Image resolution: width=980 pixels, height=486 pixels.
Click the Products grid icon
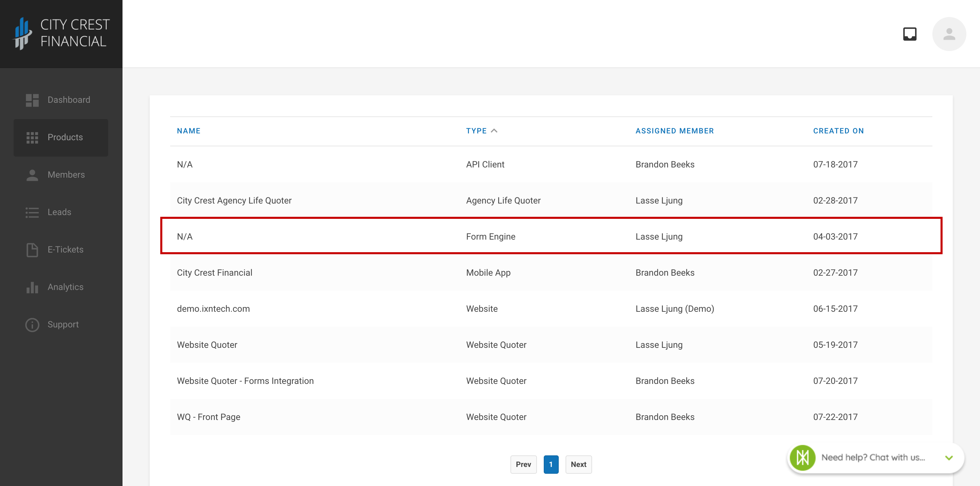click(32, 137)
